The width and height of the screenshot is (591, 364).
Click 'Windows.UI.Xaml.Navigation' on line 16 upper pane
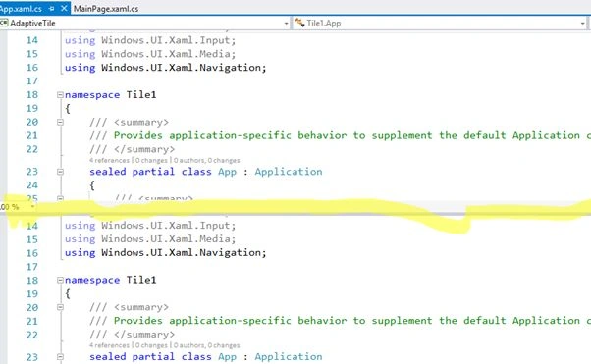[x=181, y=68]
